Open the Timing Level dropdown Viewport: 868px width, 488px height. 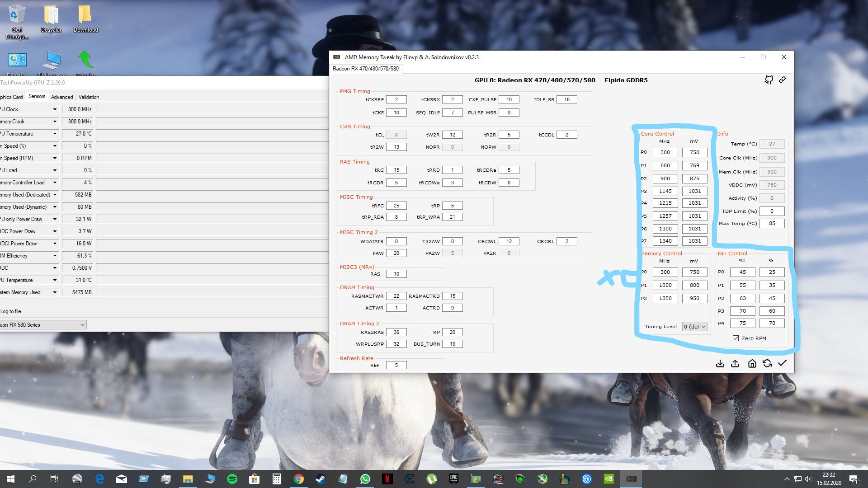coord(694,327)
